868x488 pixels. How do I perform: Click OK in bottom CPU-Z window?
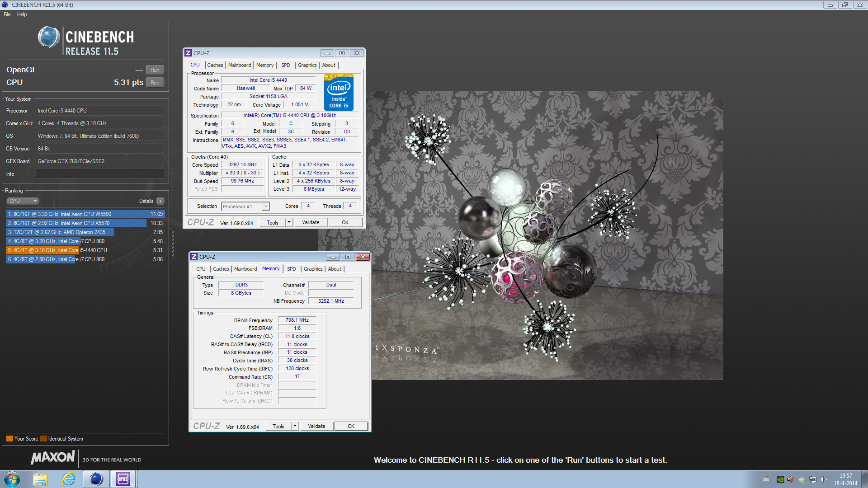351,426
